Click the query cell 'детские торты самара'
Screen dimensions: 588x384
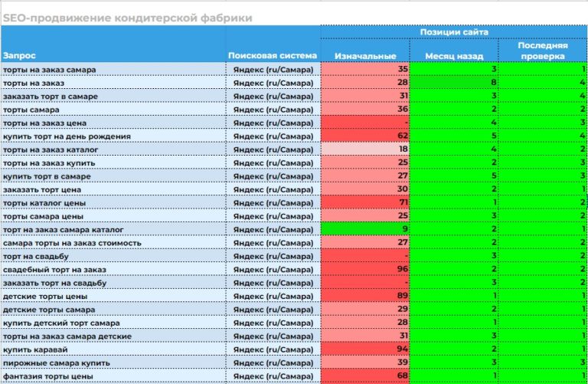[x=113, y=310]
